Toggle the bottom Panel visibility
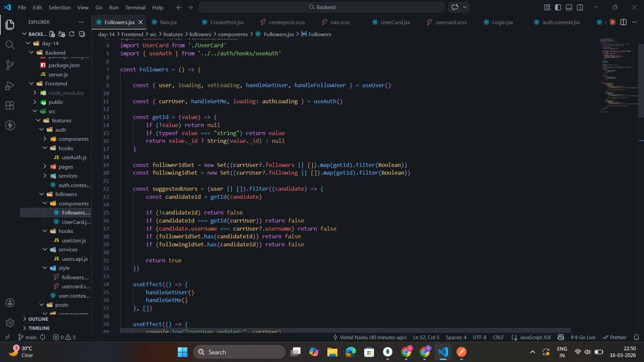 (x=569, y=8)
